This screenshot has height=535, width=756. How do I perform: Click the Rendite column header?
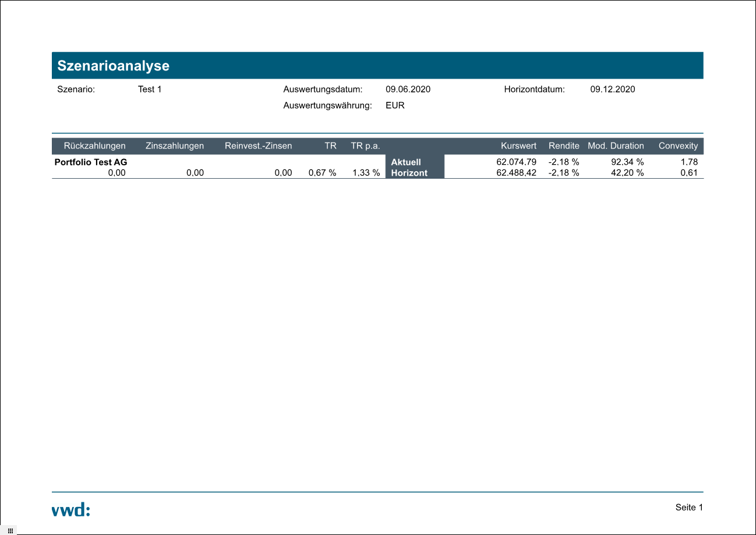coord(564,146)
